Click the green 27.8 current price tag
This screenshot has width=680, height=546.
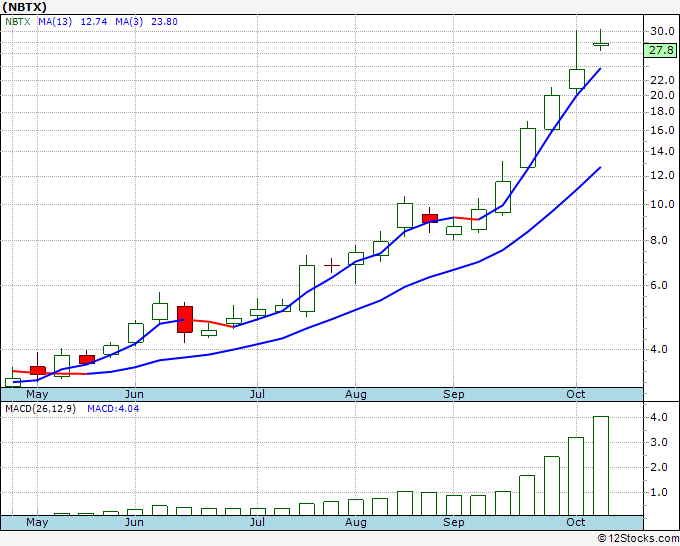(661, 49)
